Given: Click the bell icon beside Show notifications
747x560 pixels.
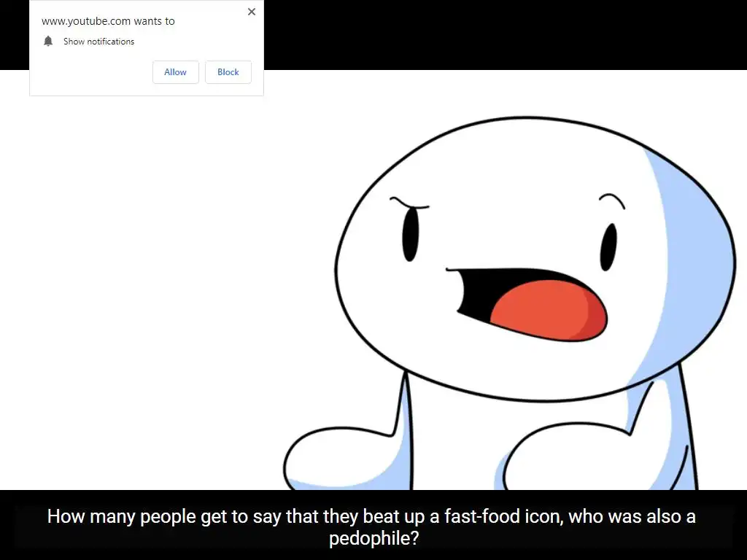Looking at the screenshot, I should (x=48, y=41).
